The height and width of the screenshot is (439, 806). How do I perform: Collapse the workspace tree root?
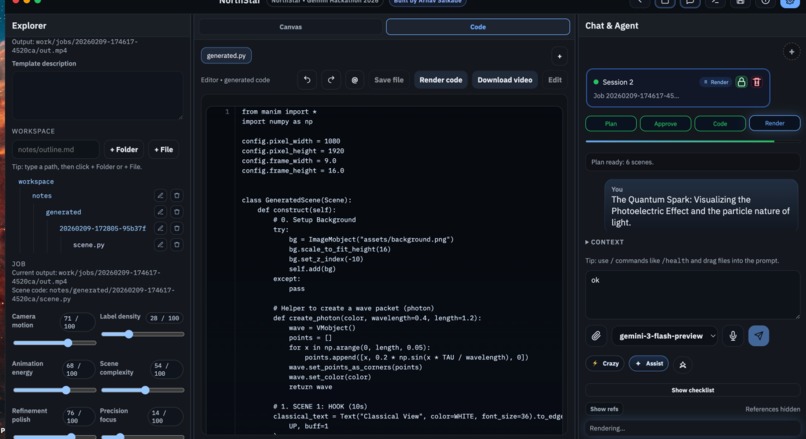point(36,181)
